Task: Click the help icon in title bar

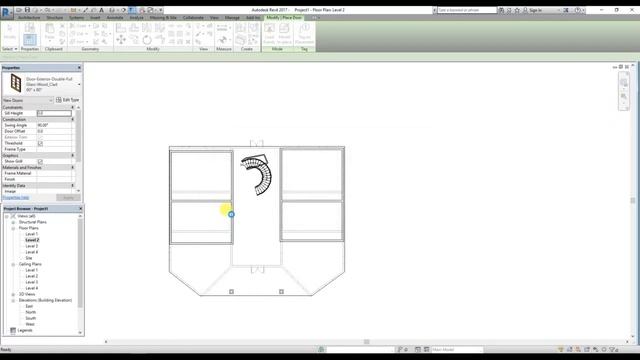Action: pyautogui.click(x=578, y=10)
